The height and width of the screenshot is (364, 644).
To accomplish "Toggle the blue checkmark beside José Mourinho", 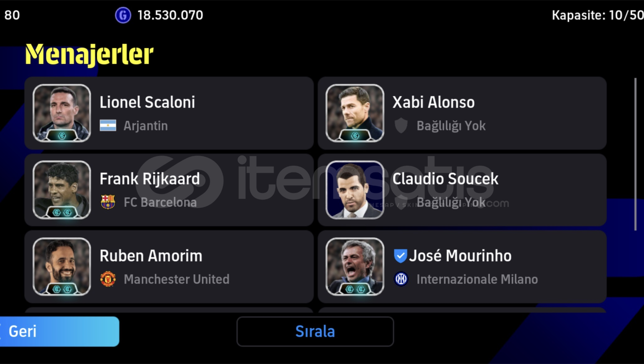I will 400,256.
